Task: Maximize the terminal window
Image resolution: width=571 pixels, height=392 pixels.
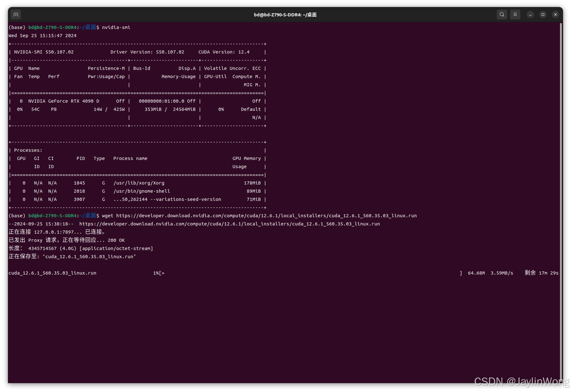Action: 543,14
